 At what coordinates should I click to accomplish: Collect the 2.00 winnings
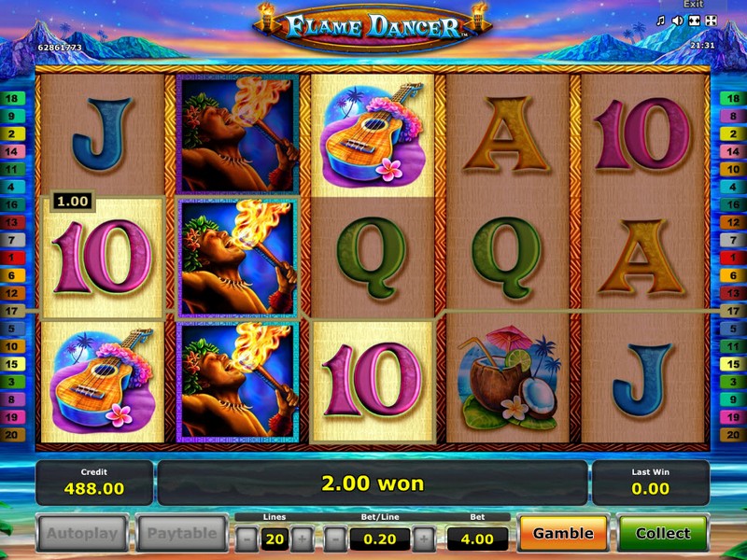[x=663, y=533]
